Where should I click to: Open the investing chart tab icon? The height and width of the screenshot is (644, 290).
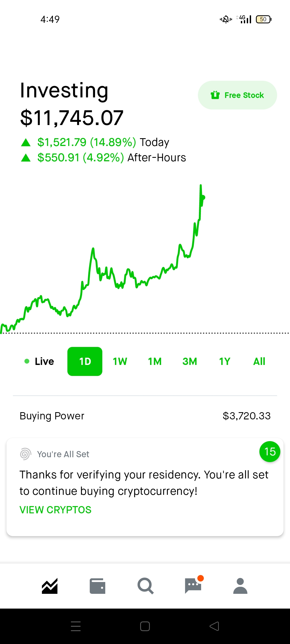(x=50, y=586)
